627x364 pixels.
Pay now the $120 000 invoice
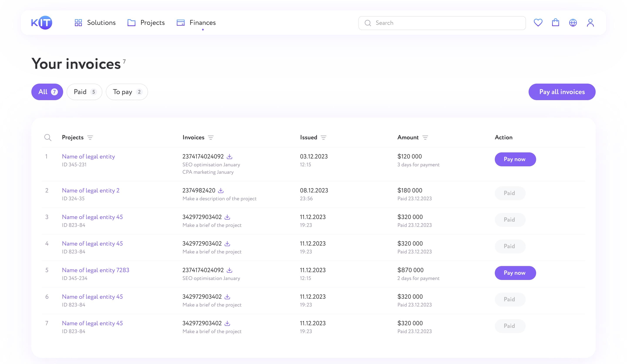pyautogui.click(x=515, y=159)
